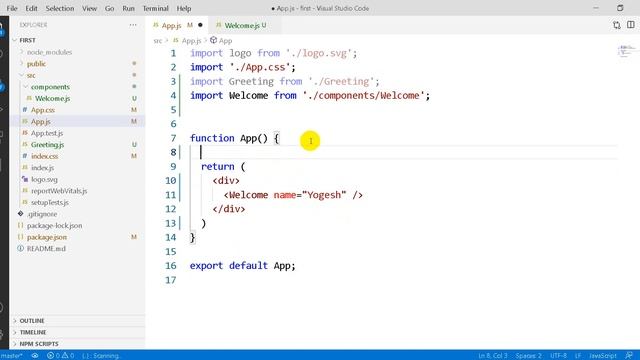Open index.js file
This screenshot has width=640, height=360.
(x=42, y=168)
